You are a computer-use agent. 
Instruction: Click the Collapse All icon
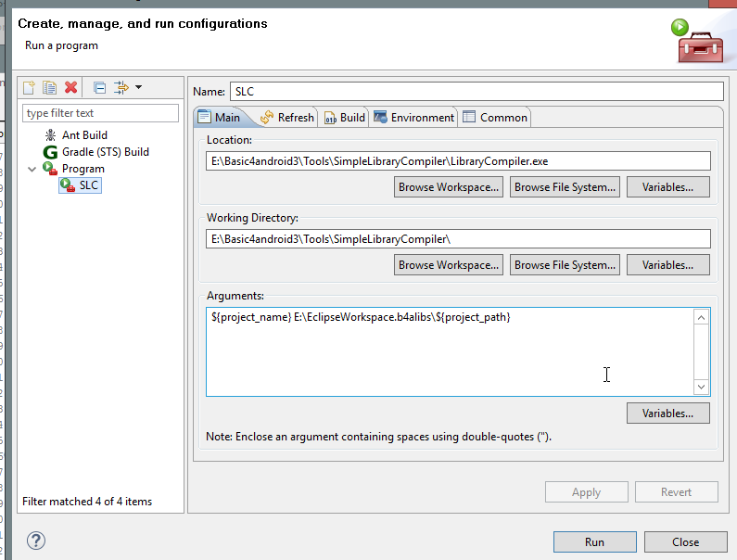point(99,88)
